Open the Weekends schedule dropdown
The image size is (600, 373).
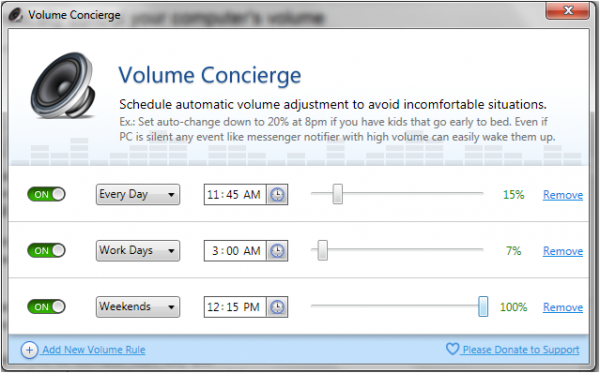coord(138,307)
